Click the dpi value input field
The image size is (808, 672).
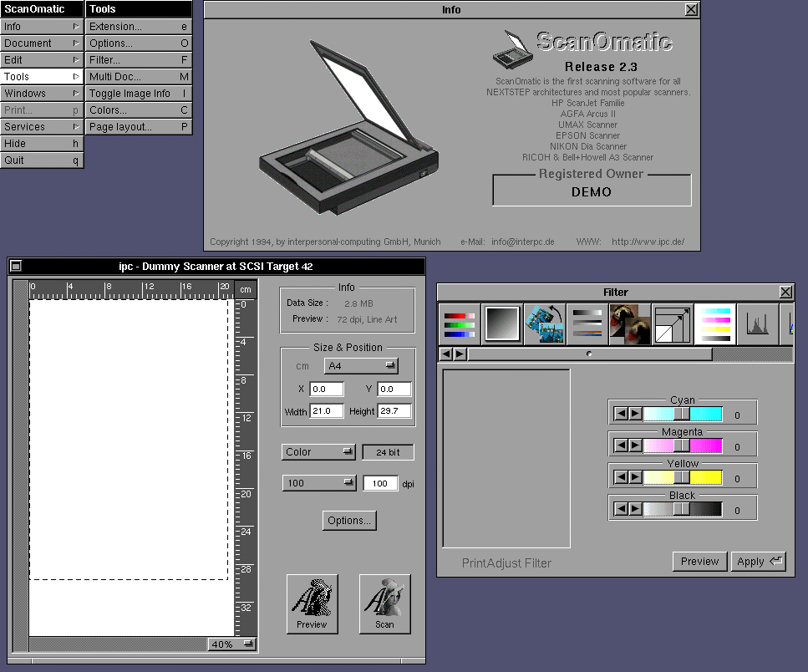[x=380, y=483]
